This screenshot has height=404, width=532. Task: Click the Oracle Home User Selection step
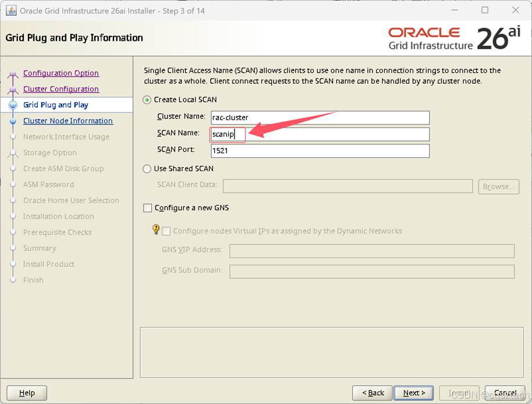pos(71,200)
